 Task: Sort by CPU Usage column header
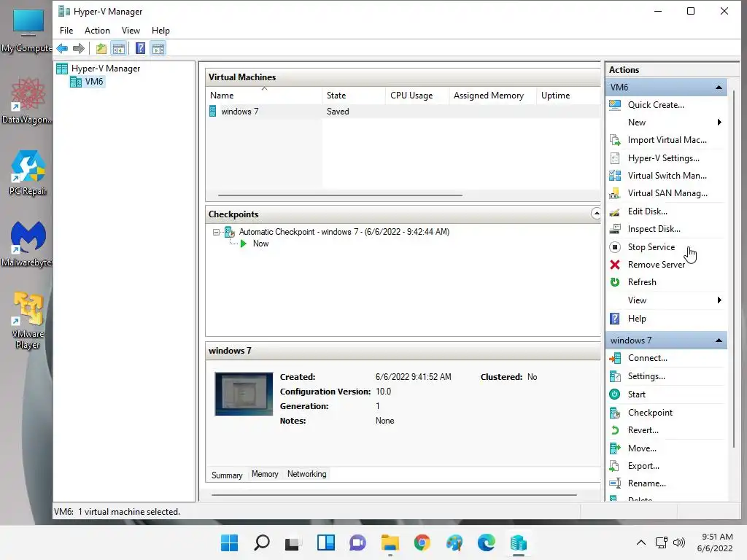[417, 96]
